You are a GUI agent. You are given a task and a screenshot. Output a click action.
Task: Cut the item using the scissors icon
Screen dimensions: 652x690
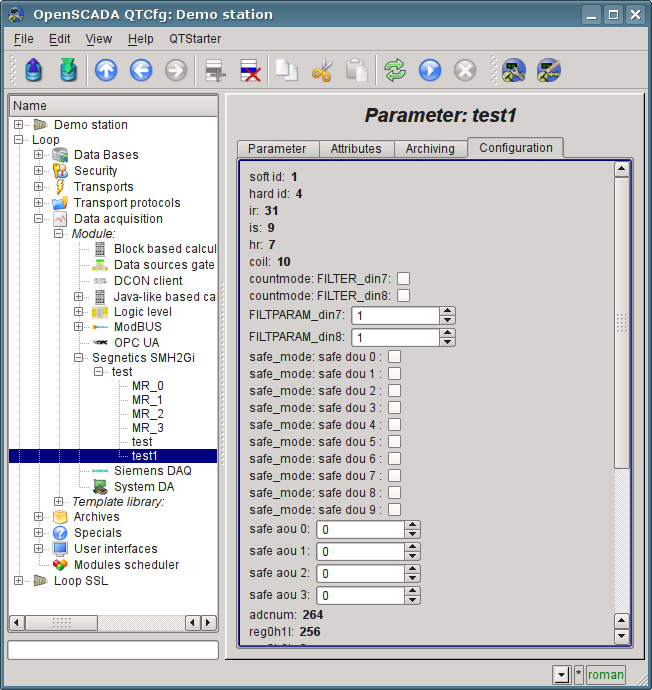pos(322,70)
